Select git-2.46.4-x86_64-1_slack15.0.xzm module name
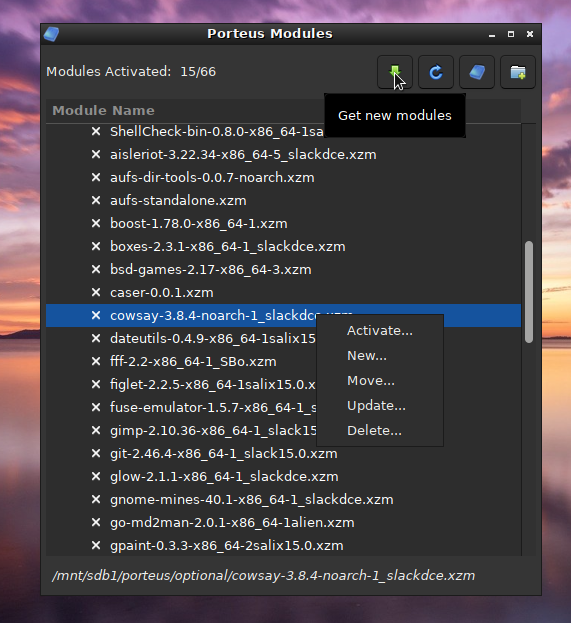Viewport: 571px width, 623px height. pos(224,454)
